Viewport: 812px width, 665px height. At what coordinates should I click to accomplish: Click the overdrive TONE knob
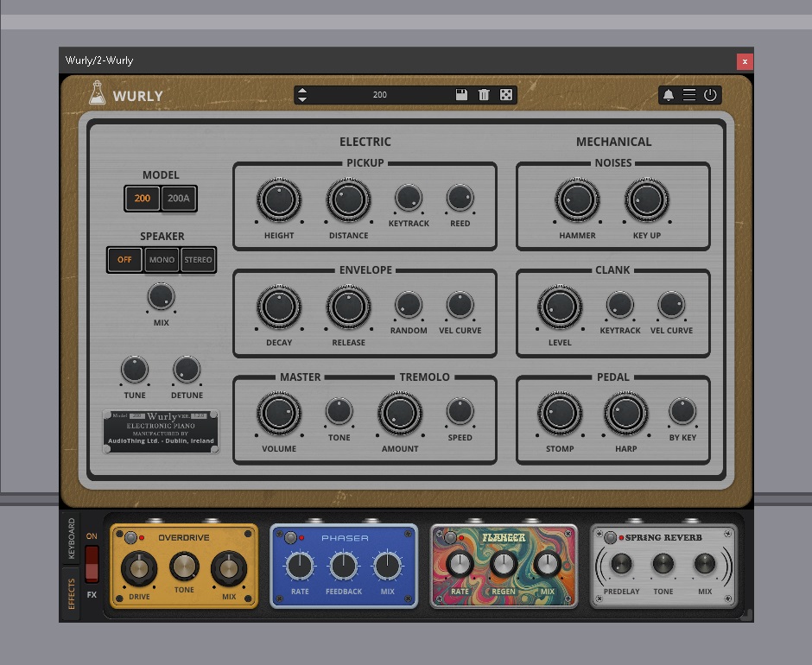coord(184,567)
